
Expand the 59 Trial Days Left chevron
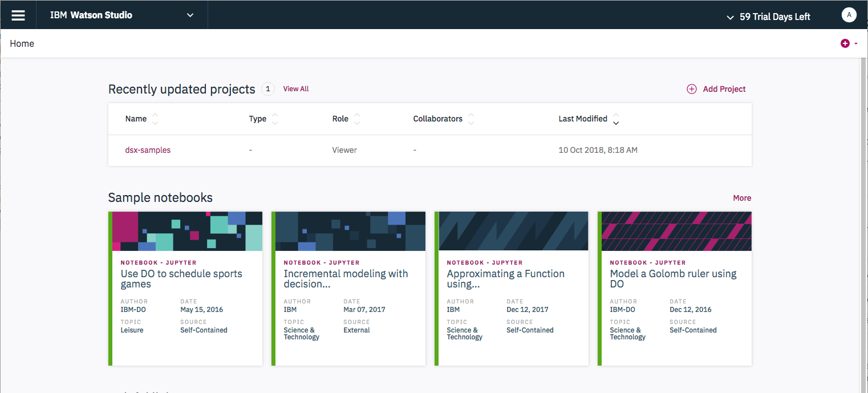pyautogui.click(x=729, y=17)
